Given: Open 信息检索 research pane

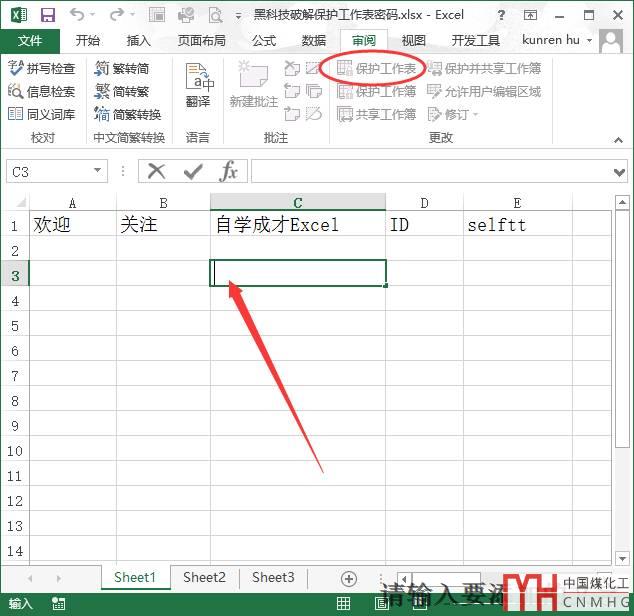Looking at the screenshot, I should tap(41, 91).
